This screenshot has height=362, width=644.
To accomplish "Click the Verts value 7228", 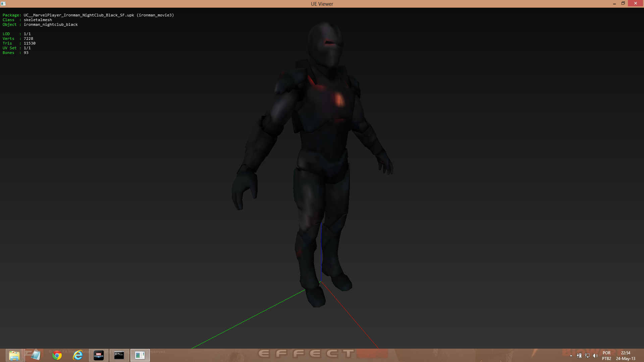I will 29,39.
